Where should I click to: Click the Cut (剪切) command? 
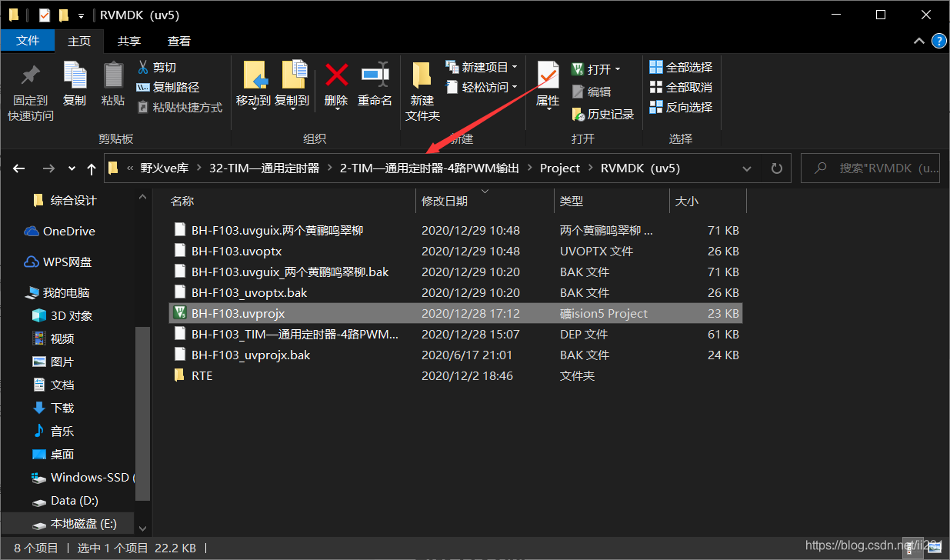pos(157,68)
